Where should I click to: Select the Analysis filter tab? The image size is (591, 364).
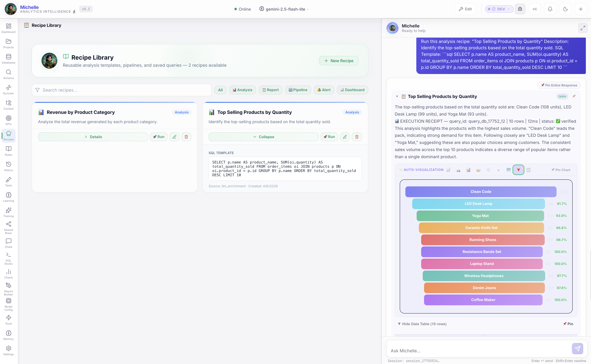pyautogui.click(x=242, y=90)
